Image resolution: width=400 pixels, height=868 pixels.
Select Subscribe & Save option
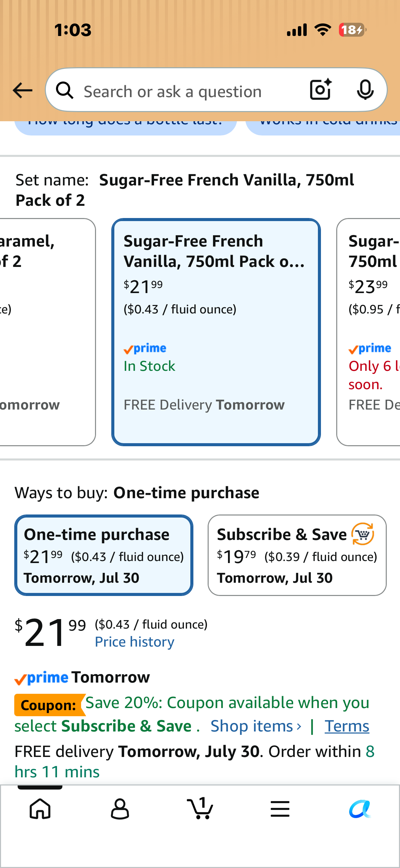pos(297,555)
